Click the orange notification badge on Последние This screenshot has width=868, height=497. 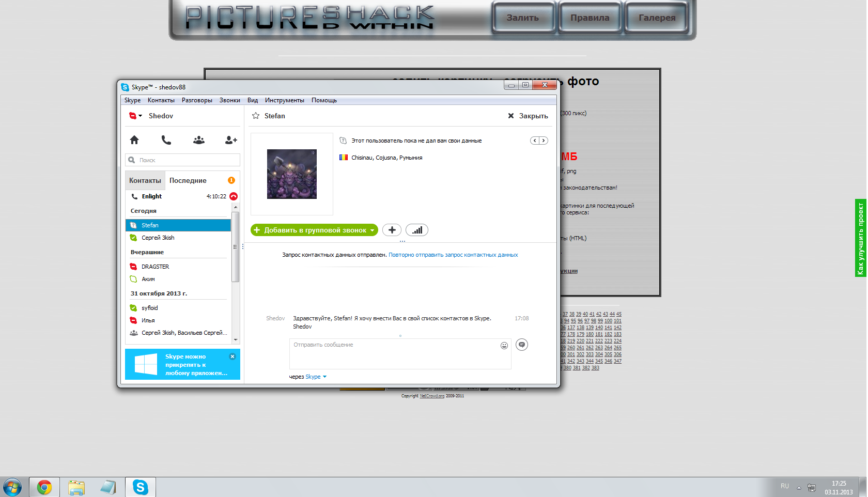pyautogui.click(x=231, y=180)
